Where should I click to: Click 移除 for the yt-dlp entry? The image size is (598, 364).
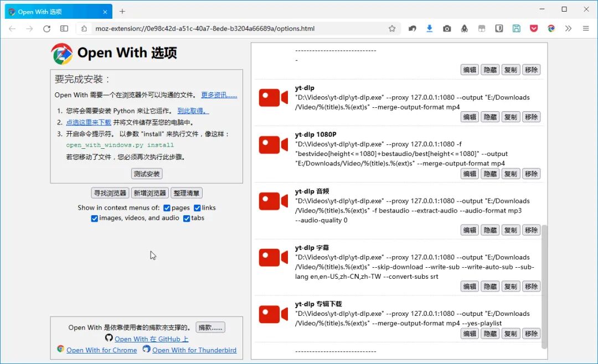point(531,117)
